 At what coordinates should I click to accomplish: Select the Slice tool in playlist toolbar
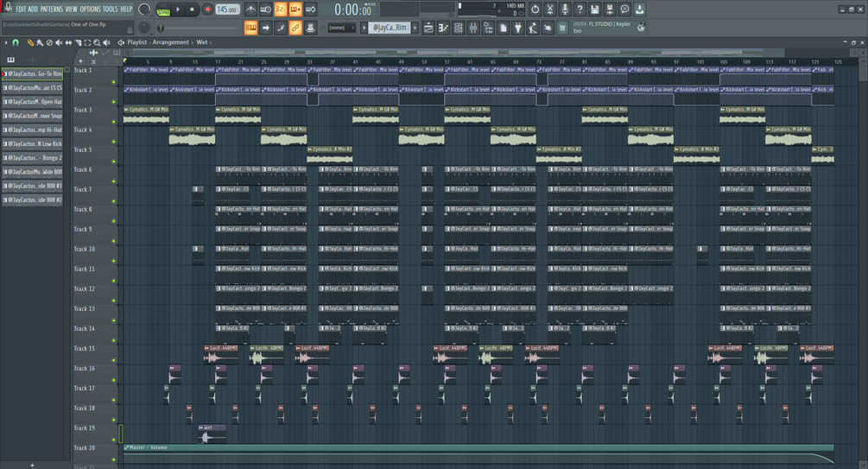tap(78, 42)
